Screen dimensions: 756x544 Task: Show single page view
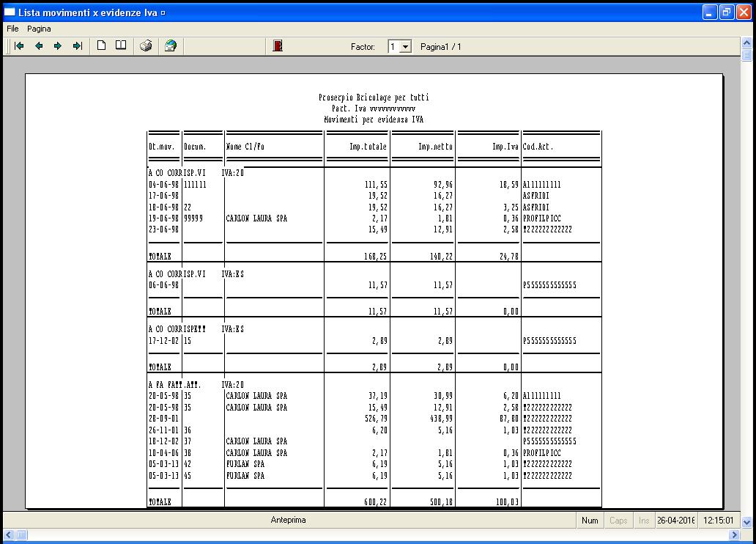tap(101, 45)
